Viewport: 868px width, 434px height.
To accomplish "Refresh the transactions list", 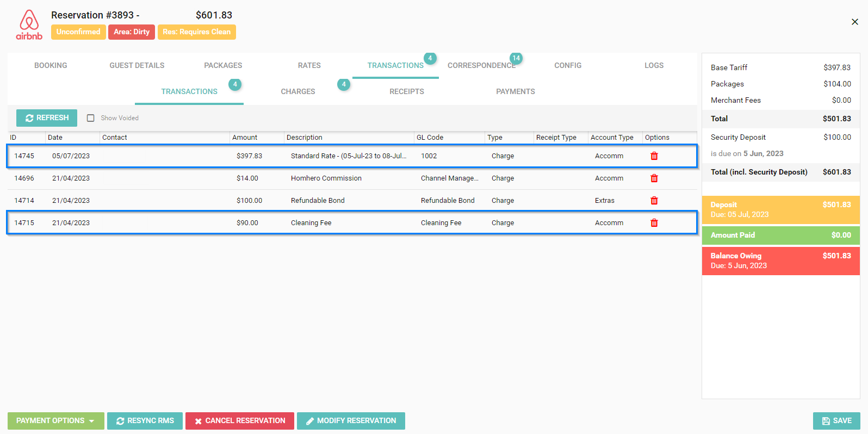I will coord(47,118).
